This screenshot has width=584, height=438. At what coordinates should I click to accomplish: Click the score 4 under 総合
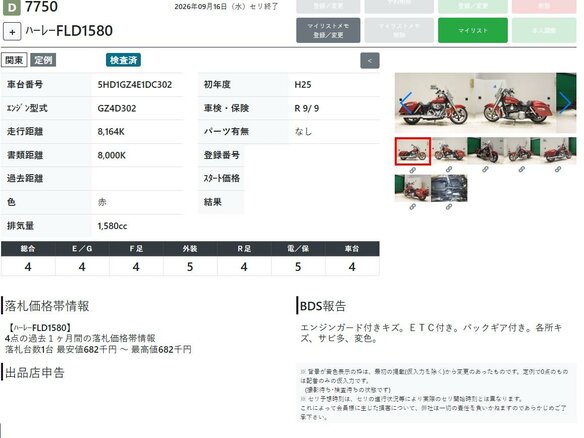tap(28, 267)
